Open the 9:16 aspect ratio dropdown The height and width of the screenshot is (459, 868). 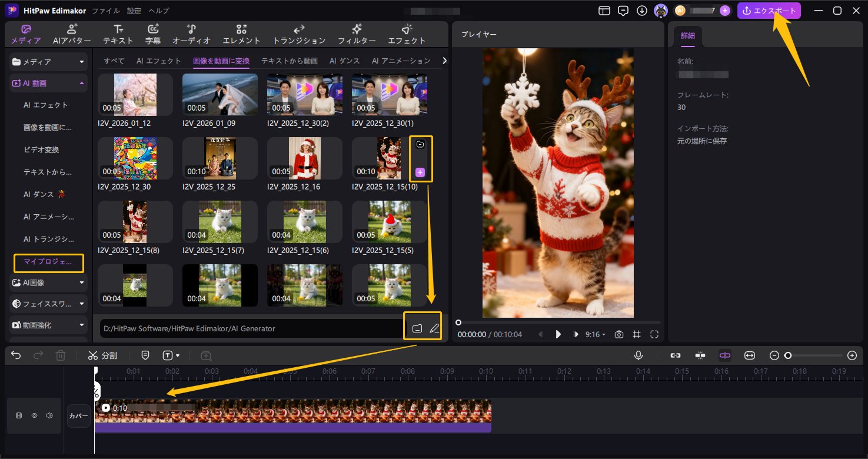click(x=595, y=334)
